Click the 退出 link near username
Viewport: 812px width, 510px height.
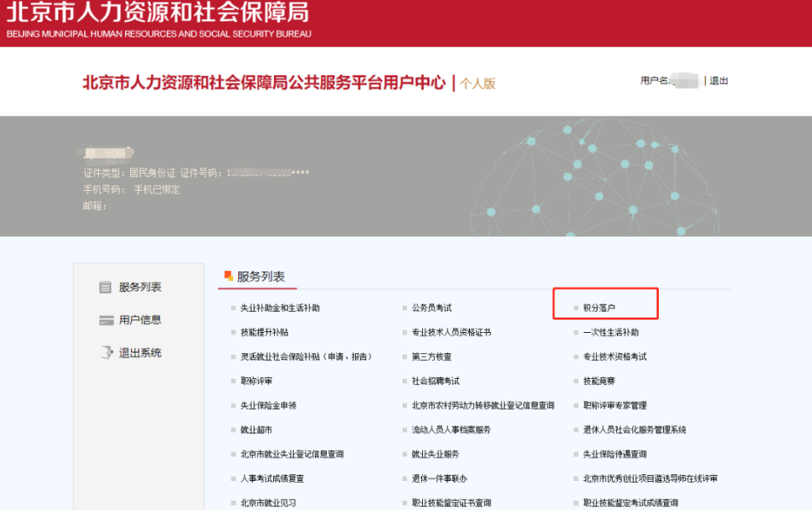[718, 81]
